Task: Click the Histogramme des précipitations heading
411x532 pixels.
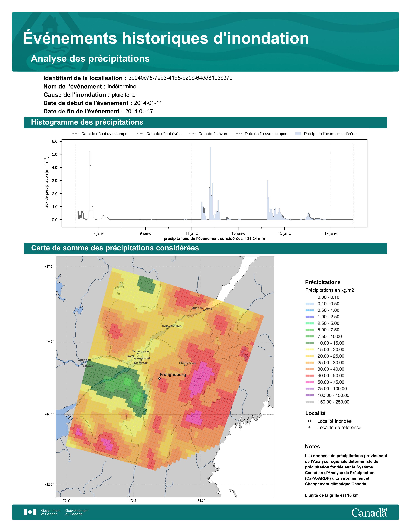Action: (x=87, y=122)
